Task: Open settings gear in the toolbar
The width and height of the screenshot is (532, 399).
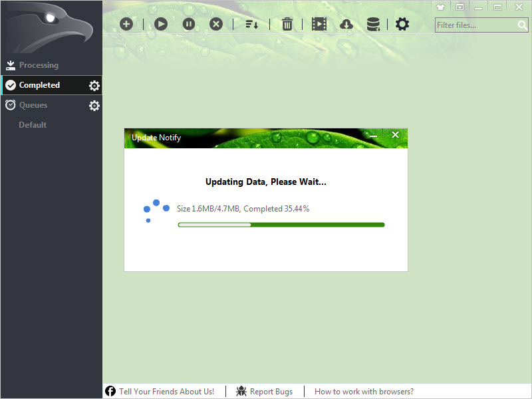Action: pos(402,24)
